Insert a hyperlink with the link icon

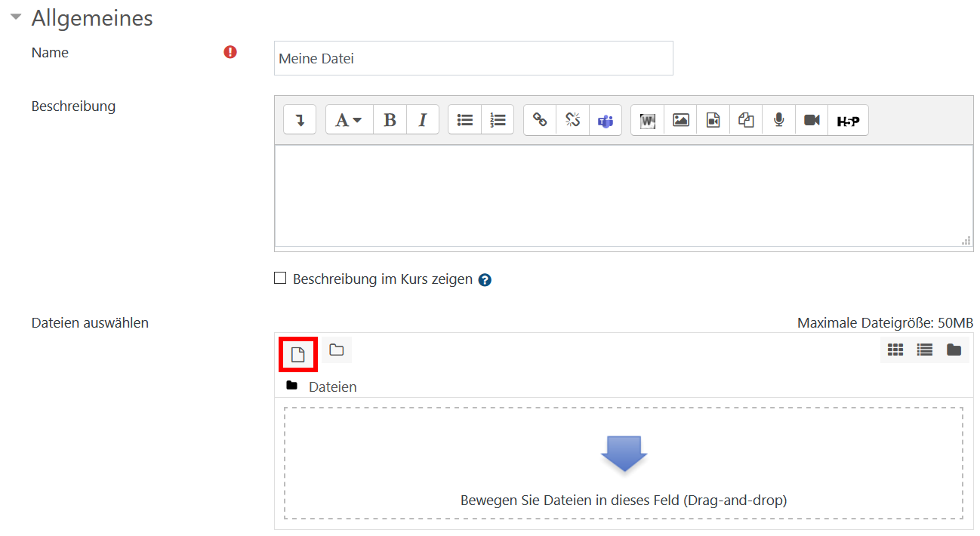tap(540, 120)
